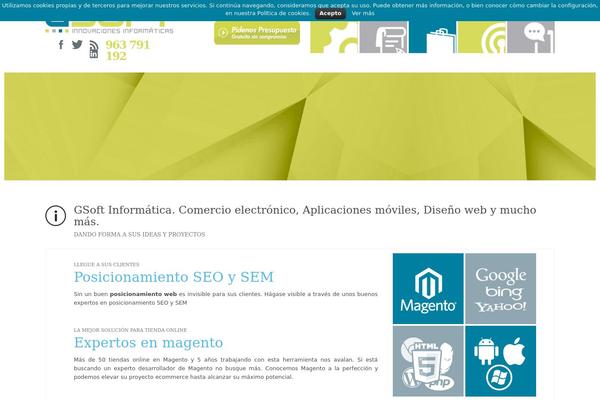
Task: Click the HTML5 PHP technologies tile
Action: 428,361
